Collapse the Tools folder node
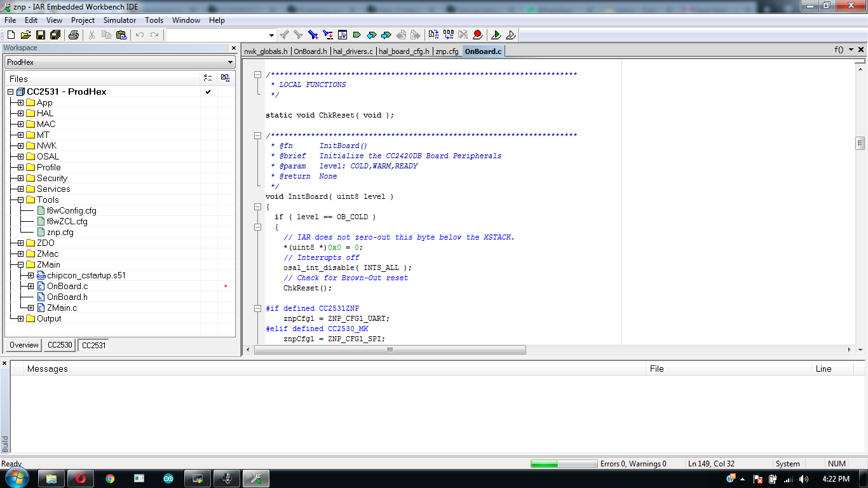 pyautogui.click(x=21, y=200)
